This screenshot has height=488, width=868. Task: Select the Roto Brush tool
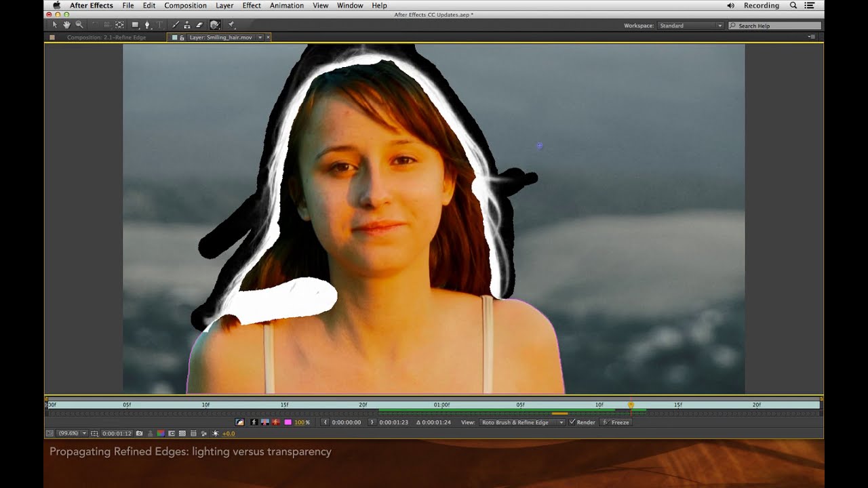(x=215, y=24)
